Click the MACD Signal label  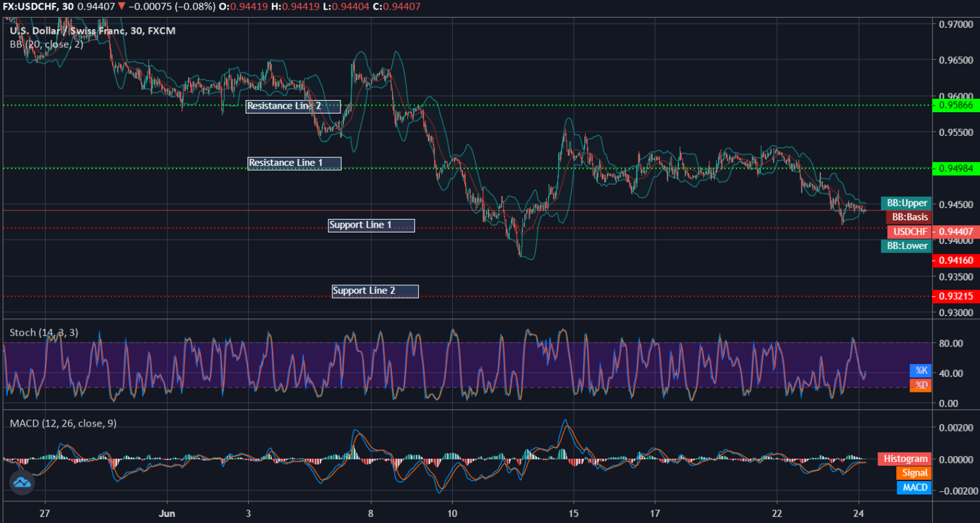914,473
